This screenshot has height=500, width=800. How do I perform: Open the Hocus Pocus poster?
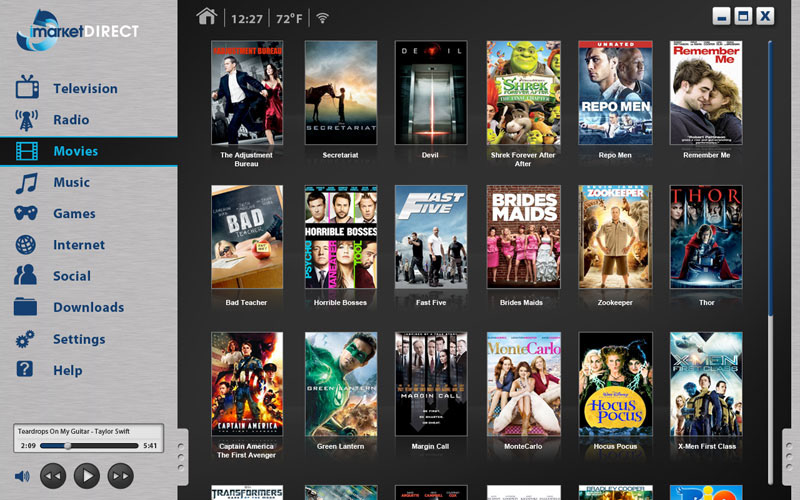click(615, 384)
